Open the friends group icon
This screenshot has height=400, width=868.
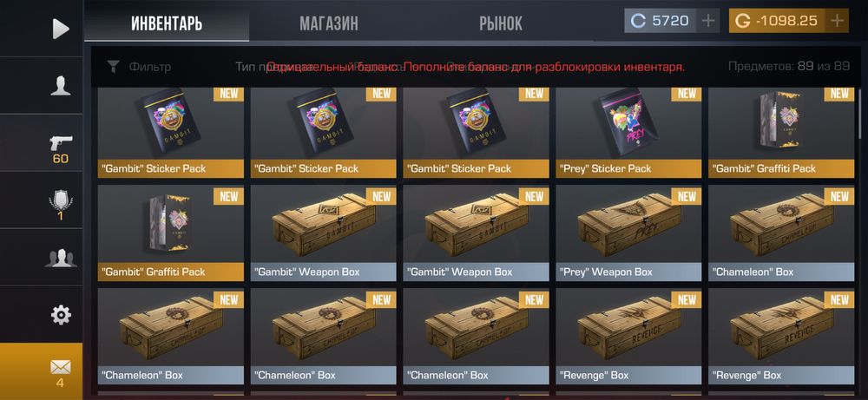coord(61,258)
